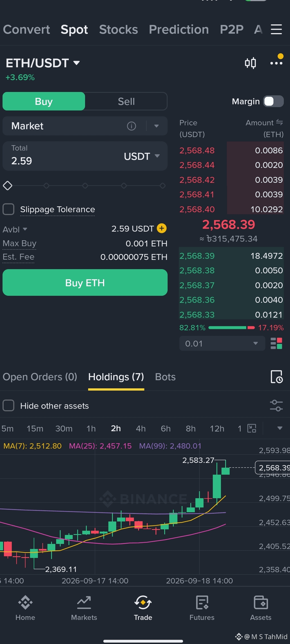The image size is (290, 644).
Task: Open the USDT currency dropdown
Action: [142, 156]
